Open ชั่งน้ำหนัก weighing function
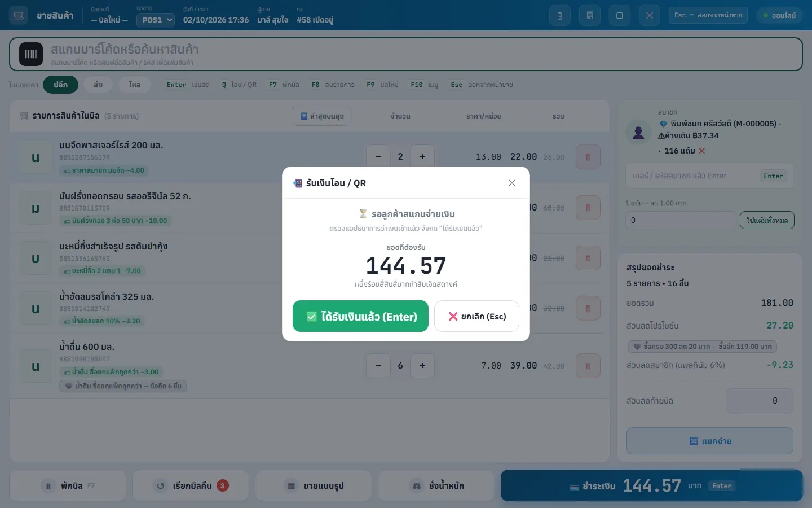Viewport: 812px width, 508px height. pyautogui.click(x=436, y=485)
